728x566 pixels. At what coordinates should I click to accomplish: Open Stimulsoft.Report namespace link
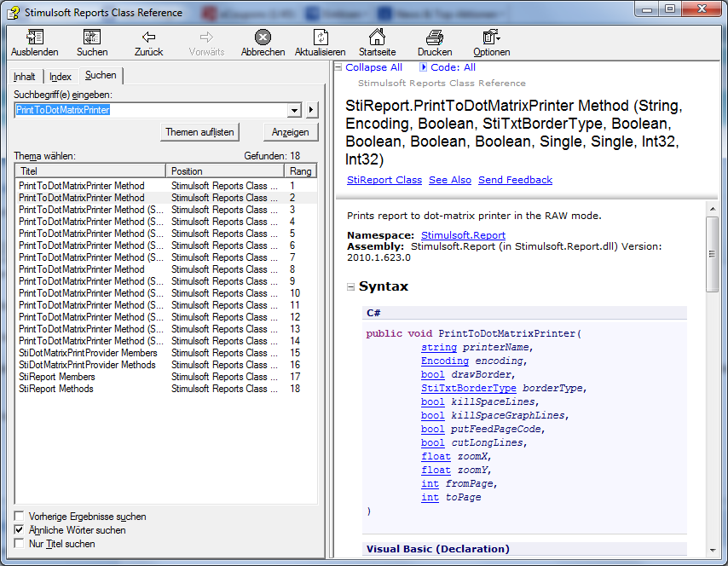463,235
